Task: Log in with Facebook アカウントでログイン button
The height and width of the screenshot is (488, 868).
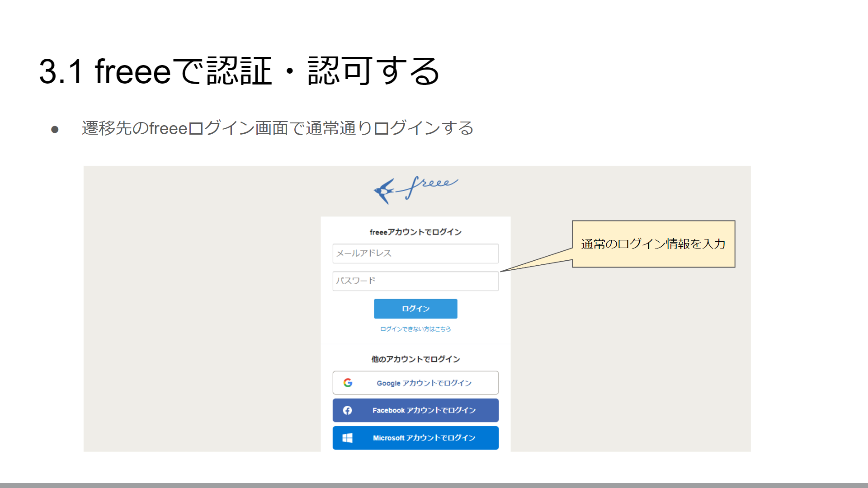Action: pyautogui.click(x=415, y=410)
